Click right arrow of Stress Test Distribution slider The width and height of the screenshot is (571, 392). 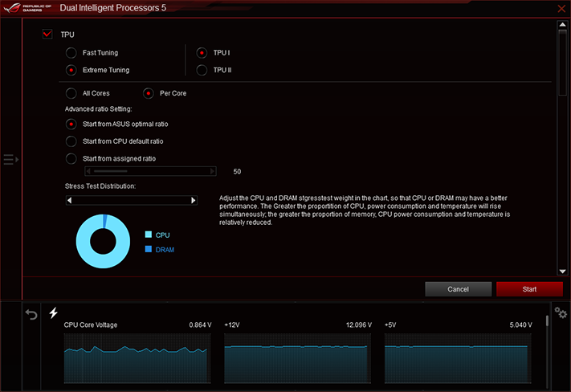194,200
